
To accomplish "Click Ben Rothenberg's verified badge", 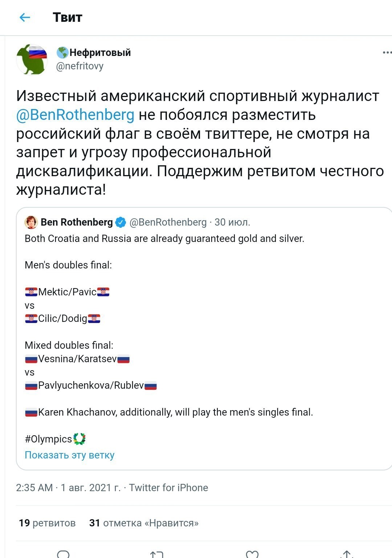I will (x=121, y=222).
